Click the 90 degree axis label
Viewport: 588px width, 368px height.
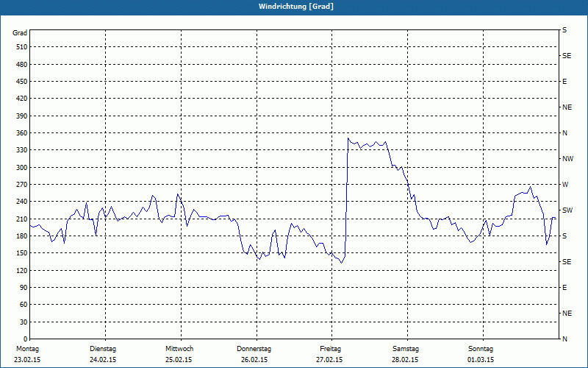24,288
